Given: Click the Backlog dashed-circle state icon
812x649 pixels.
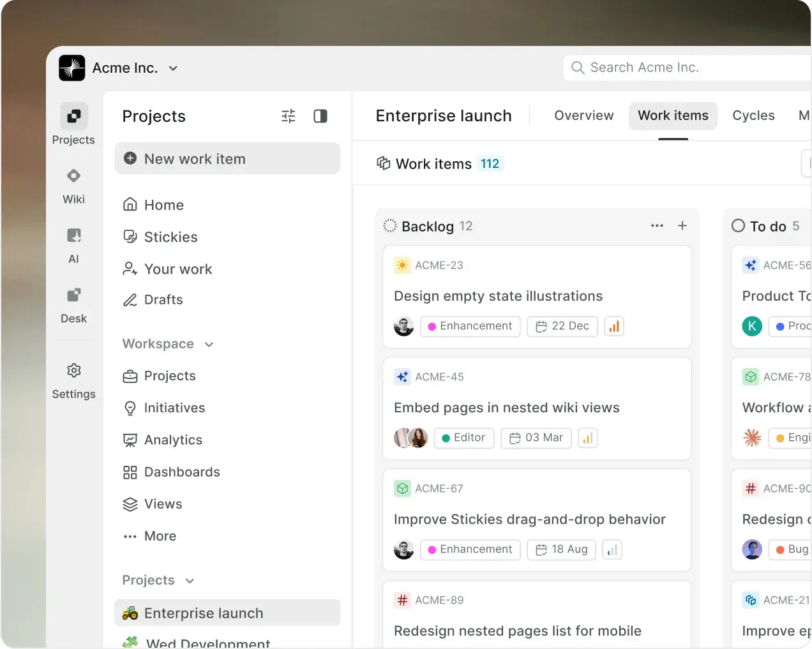Looking at the screenshot, I should [x=390, y=225].
